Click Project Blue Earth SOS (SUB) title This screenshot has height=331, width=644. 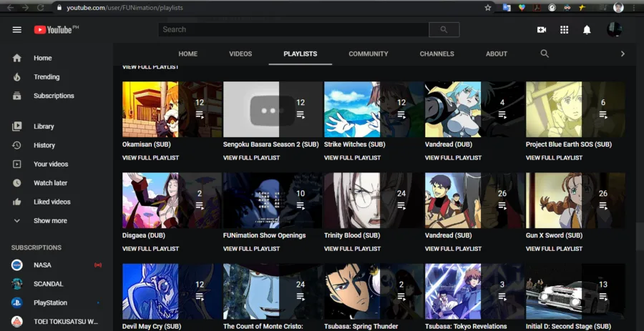[x=568, y=144]
